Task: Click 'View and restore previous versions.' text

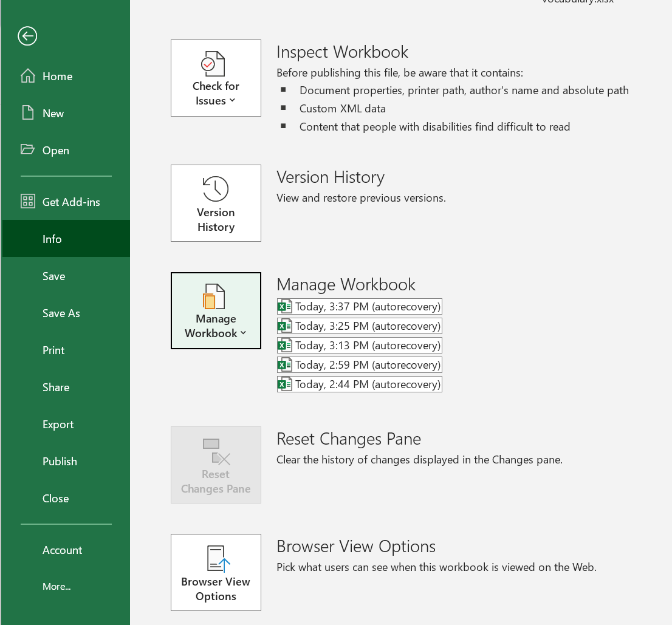Action: tap(362, 198)
